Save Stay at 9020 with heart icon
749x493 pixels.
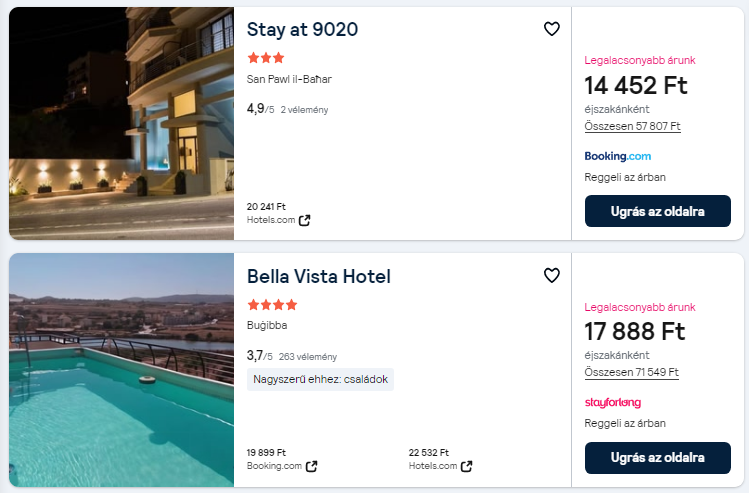tap(551, 29)
